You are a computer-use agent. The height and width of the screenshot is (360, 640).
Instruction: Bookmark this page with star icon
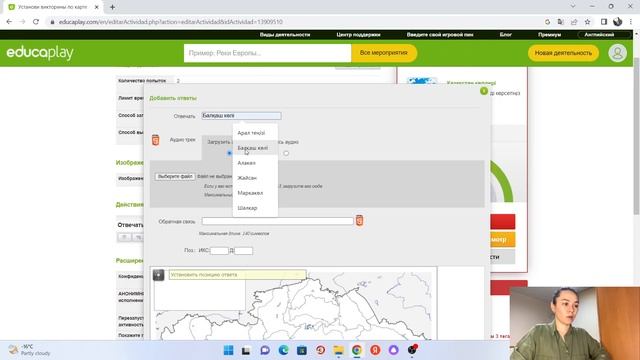click(x=587, y=22)
